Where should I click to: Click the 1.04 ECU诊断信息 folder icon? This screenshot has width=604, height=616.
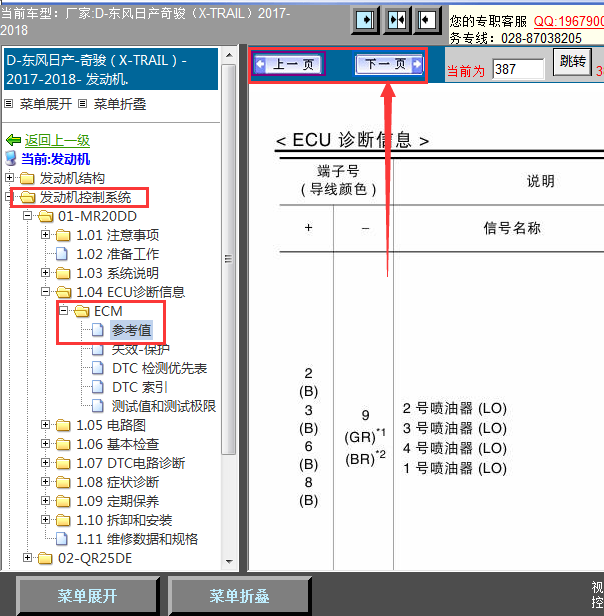tap(64, 292)
